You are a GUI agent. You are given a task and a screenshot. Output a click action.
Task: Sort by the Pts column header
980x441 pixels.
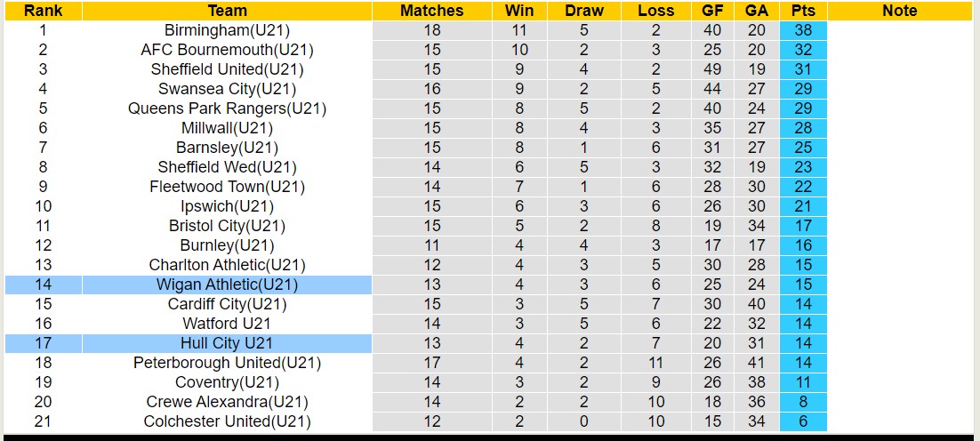[x=803, y=11]
